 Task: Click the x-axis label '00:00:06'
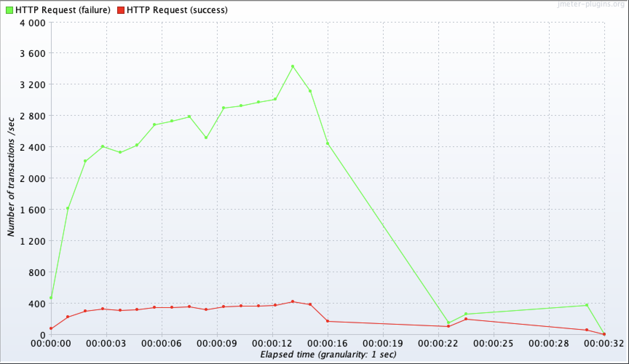[162, 344]
